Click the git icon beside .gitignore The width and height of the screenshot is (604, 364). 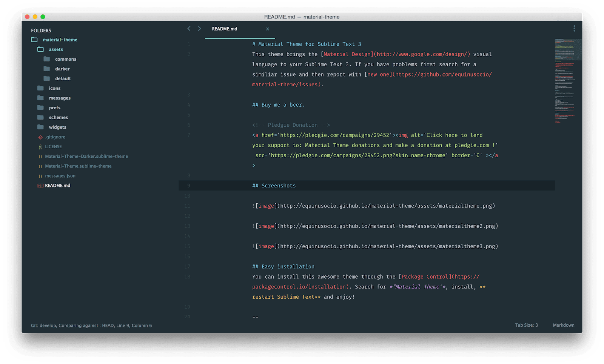click(40, 137)
